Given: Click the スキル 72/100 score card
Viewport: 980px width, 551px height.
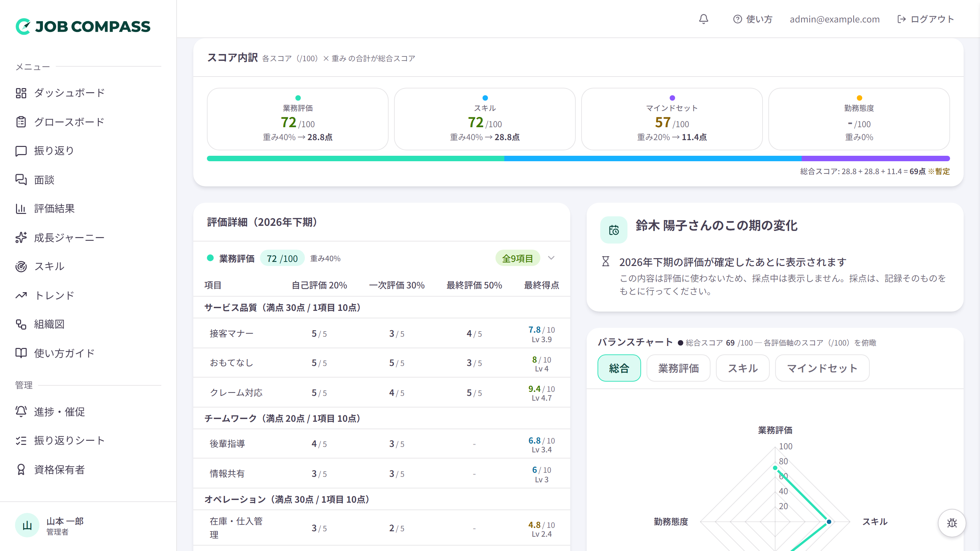Looking at the screenshot, I should coord(485,119).
